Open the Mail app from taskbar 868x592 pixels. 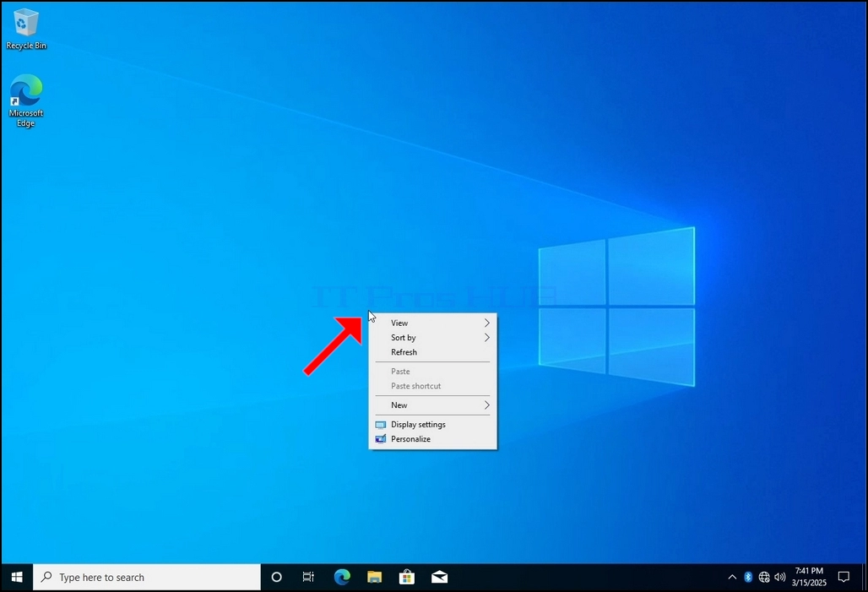pos(440,577)
